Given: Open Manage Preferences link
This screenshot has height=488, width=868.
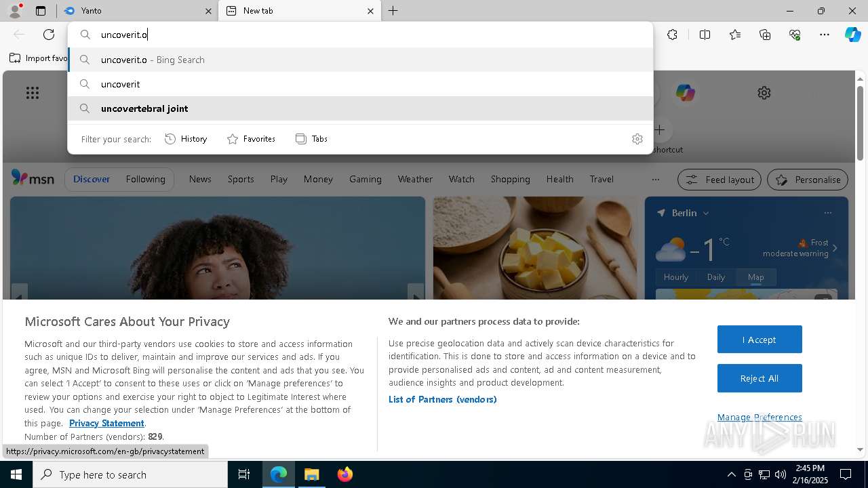Looking at the screenshot, I should click(x=759, y=418).
